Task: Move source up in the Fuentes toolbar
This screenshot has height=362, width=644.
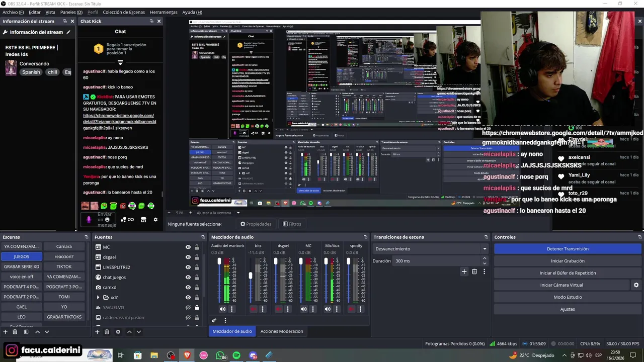Action: click(x=129, y=332)
